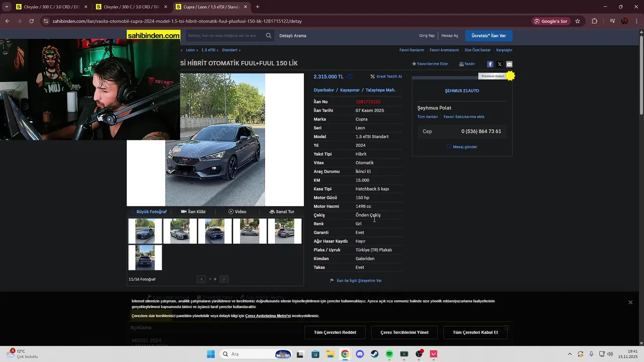
Task: Open OBS Studio from the taskbar
Action: tap(419, 354)
